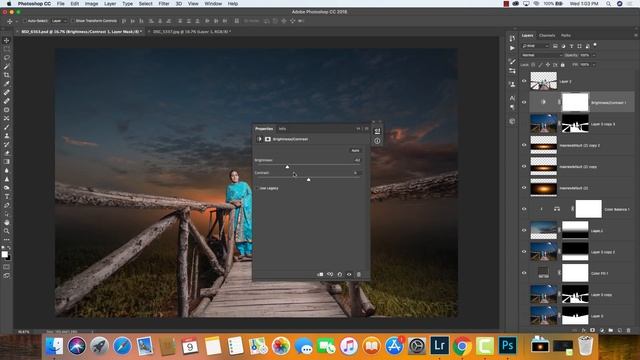Open the Select menu
The height and width of the screenshot is (360, 640).
pos(145,4)
